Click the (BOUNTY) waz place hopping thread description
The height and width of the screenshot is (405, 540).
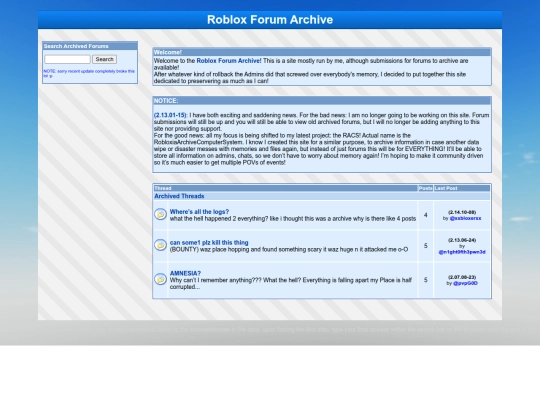point(289,249)
